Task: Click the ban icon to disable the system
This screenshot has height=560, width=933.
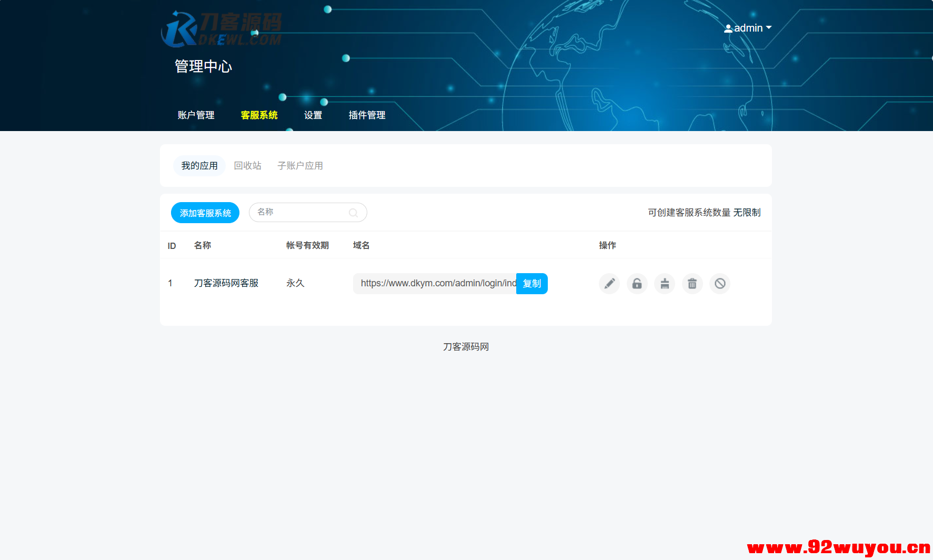Action: (x=719, y=284)
